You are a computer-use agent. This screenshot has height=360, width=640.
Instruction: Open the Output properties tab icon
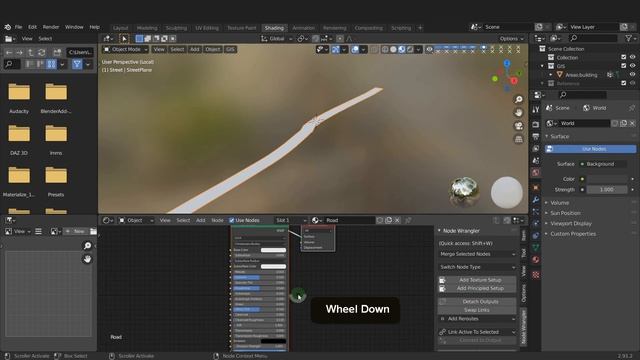[536, 136]
